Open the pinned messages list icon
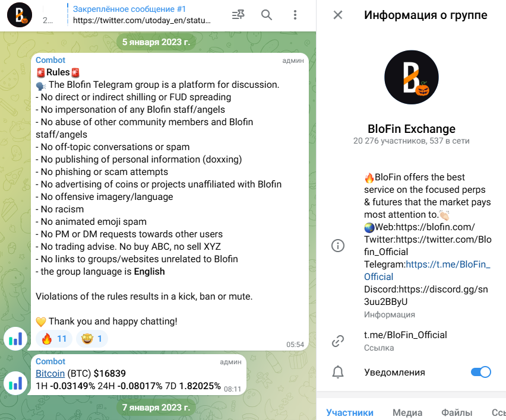The image size is (506, 420). point(238,15)
